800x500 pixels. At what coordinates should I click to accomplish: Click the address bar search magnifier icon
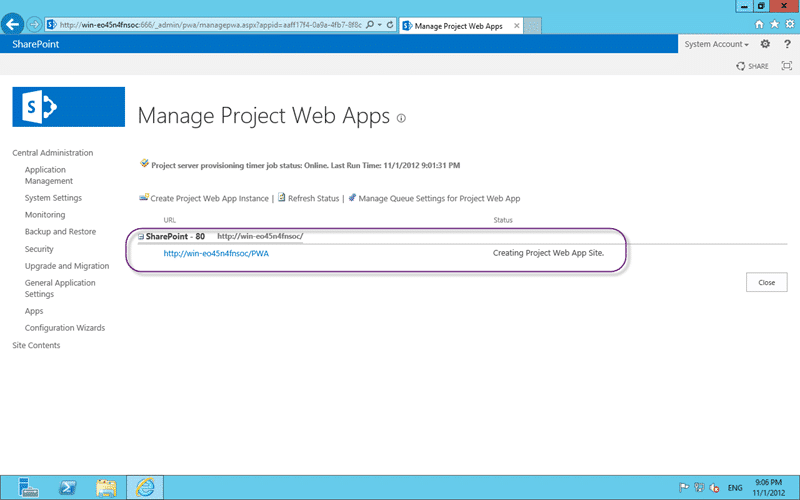tap(370, 24)
